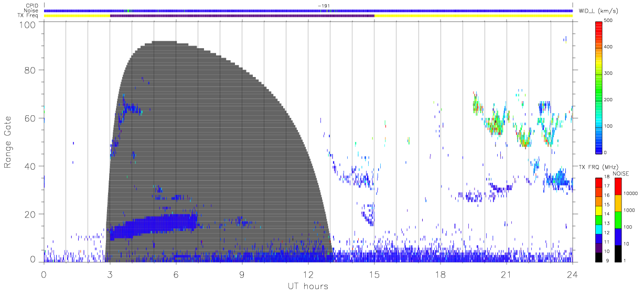Click the 14 tick on TX FRQ legend

(x=607, y=214)
